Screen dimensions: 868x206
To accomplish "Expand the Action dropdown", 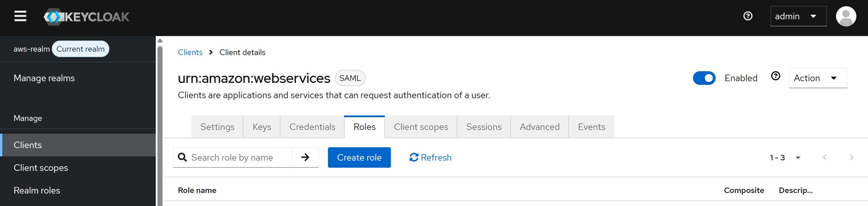I will [x=818, y=78].
